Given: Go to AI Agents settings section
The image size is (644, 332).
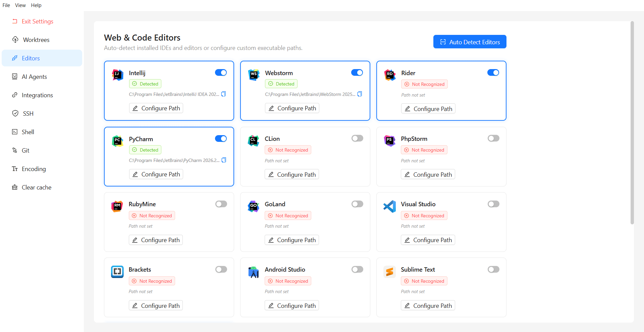Looking at the screenshot, I should click(42, 76).
